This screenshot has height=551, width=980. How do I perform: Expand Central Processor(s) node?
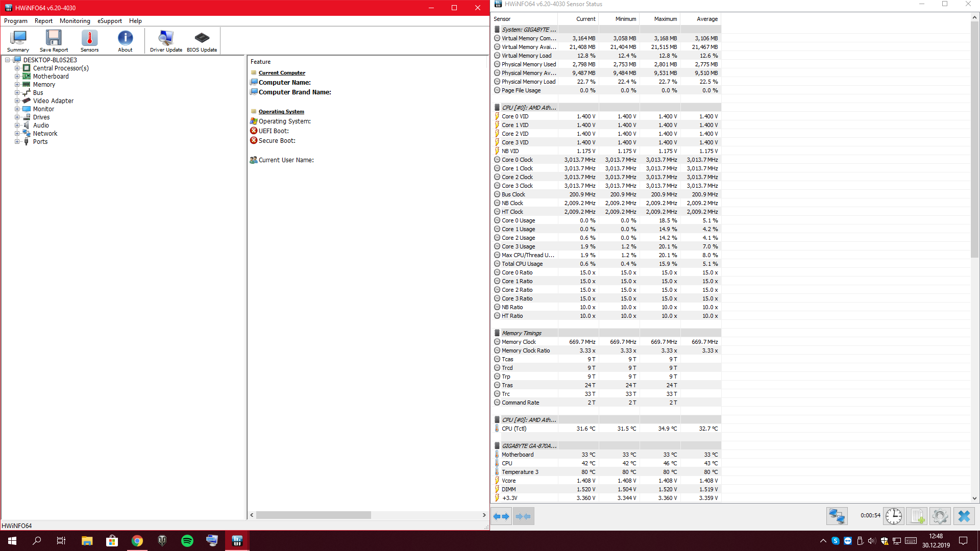tap(17, 68)
